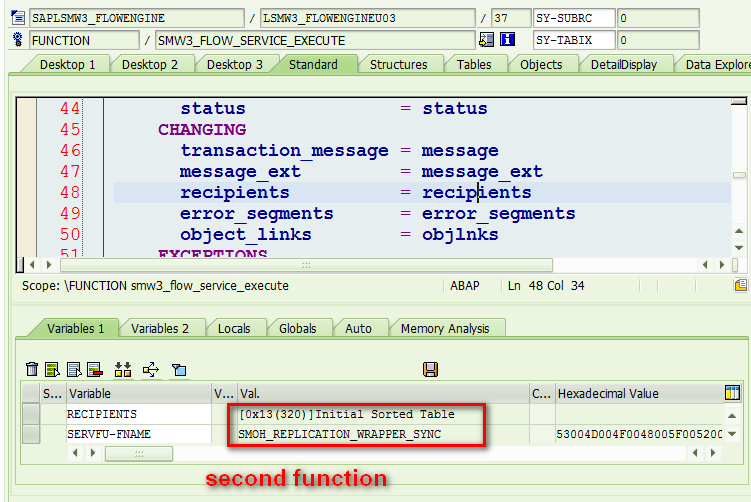Open the DetailDisplay tab

tap(624, 65)
